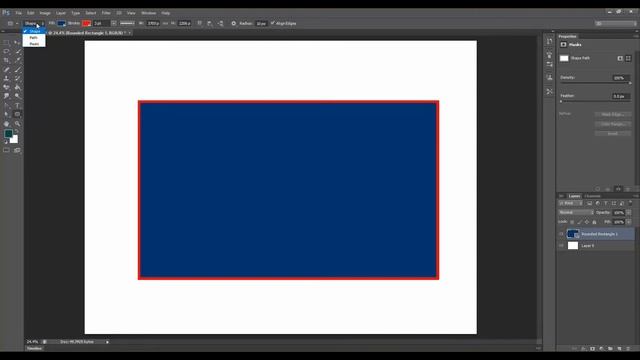Open the Filter menu
This screenshot has height=360, width=640.
[106, 13]
